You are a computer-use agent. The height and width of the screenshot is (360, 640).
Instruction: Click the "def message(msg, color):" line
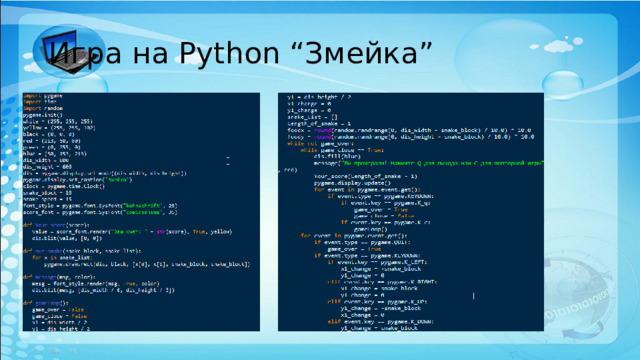[x=59, y=277]
